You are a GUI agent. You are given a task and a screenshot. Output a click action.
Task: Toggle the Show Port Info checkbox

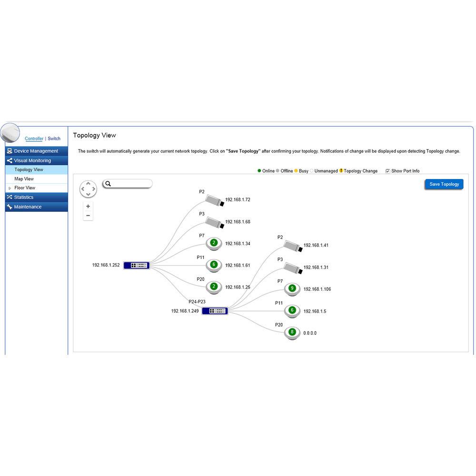point(387,171)
